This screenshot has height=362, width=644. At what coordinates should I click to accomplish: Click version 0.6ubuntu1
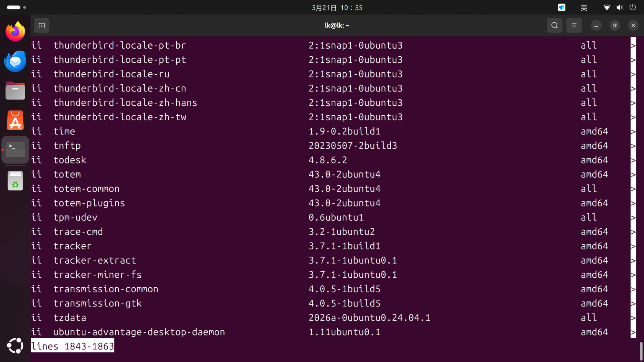click(336, 217)
